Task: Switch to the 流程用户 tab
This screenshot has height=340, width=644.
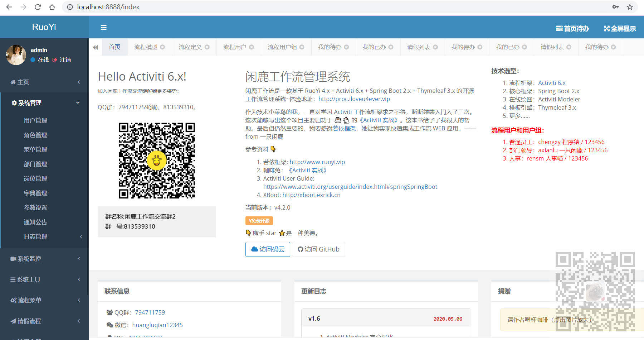Action: [235, 47]
